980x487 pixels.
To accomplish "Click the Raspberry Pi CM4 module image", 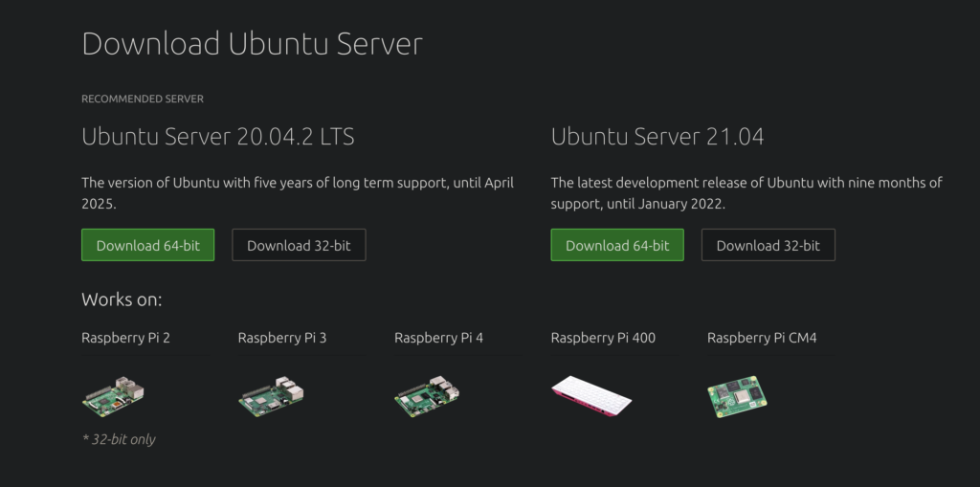I will [x=738, y=396].
